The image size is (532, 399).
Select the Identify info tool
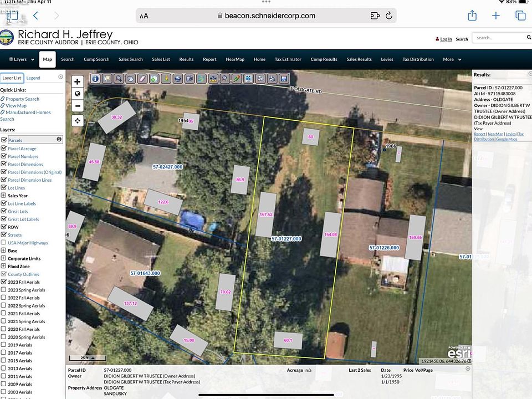pyautogui.click(x=95, y=79)
